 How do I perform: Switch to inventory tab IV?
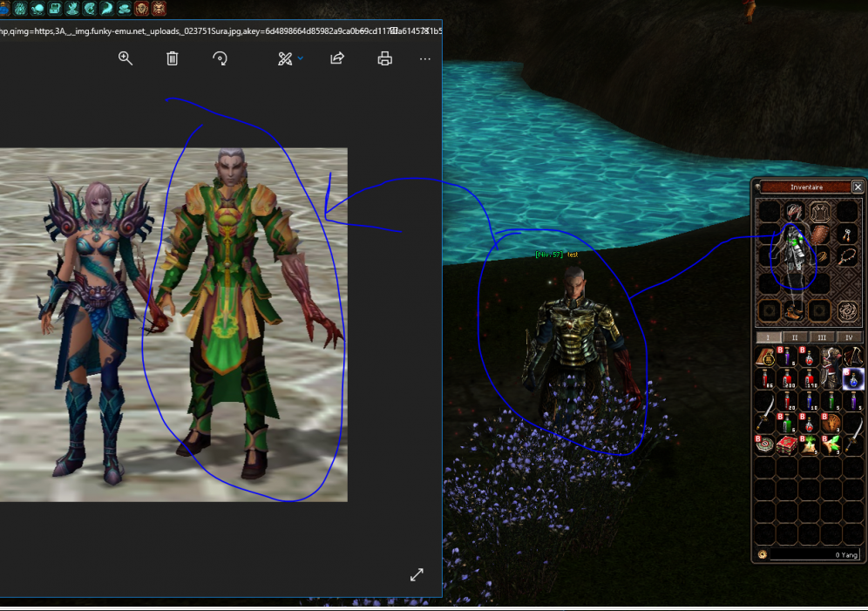(848, 337)
